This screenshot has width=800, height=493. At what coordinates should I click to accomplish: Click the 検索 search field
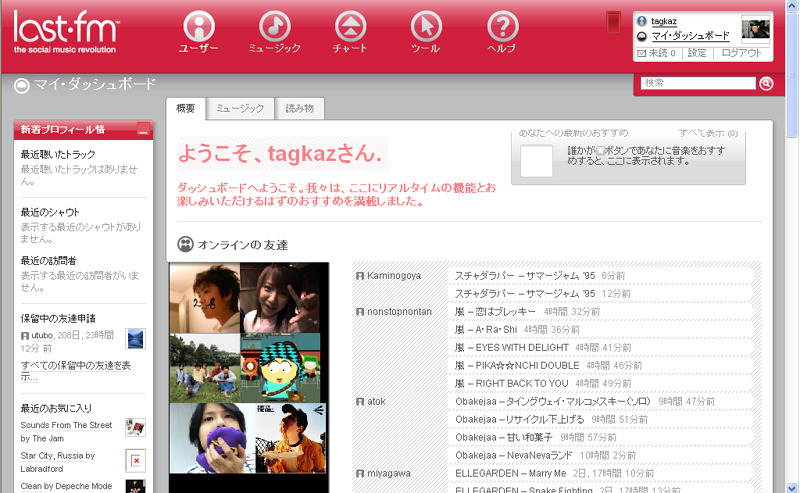coord(698,83)
